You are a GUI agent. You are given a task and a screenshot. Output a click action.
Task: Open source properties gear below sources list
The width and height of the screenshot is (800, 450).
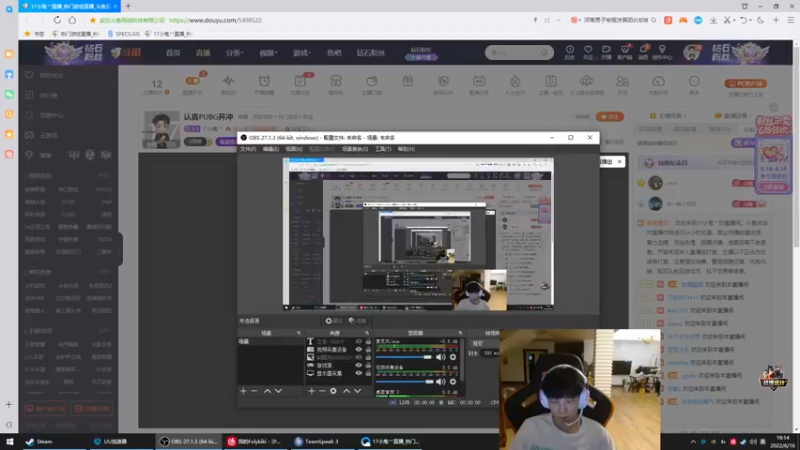coord(333,391)
